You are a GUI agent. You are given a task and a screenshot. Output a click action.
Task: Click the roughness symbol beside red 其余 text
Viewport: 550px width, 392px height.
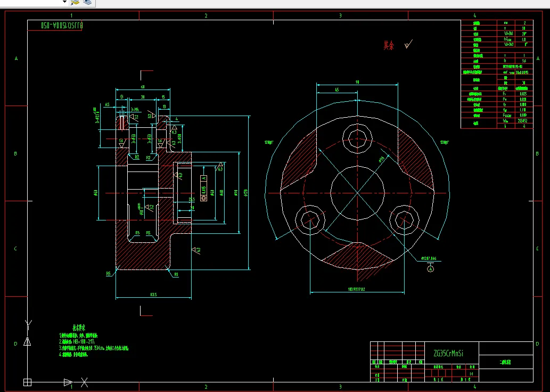[408, 45]
